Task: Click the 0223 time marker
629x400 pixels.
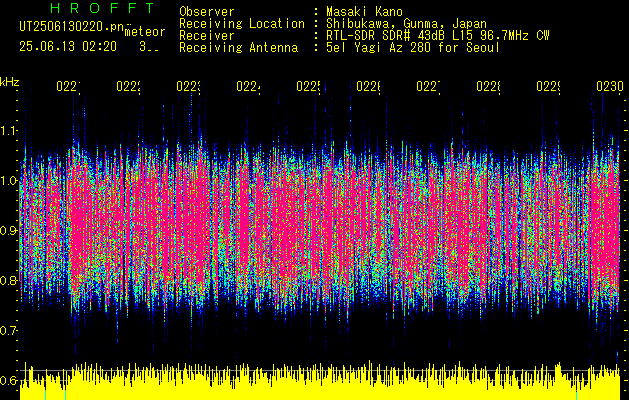Action: [x=189, y=86]
